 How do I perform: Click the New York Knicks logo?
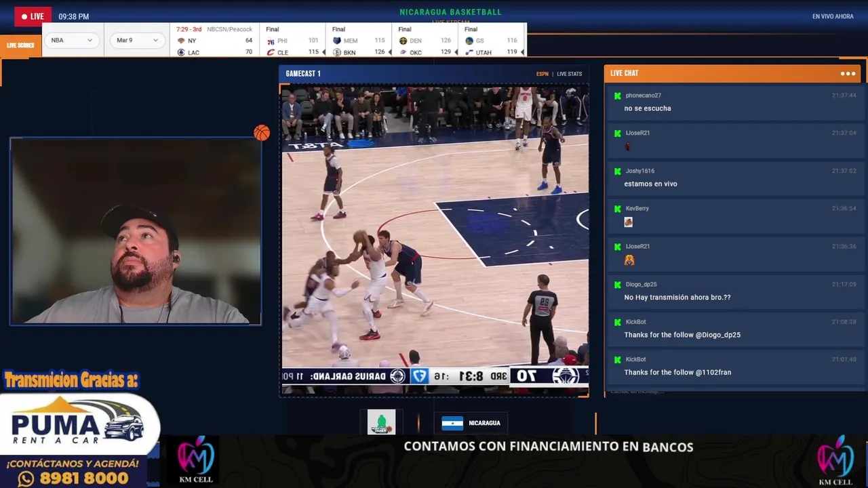tap(181, 41)
